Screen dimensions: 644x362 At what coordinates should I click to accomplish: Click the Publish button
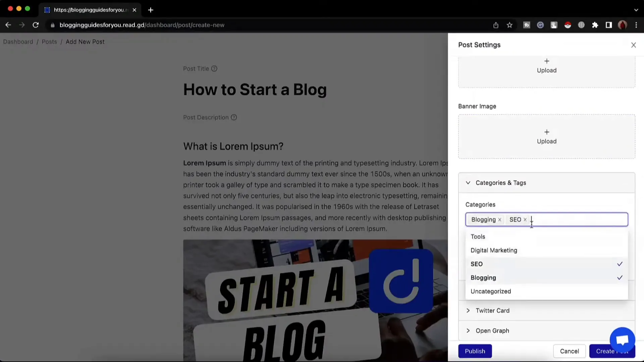click(475, 351)
